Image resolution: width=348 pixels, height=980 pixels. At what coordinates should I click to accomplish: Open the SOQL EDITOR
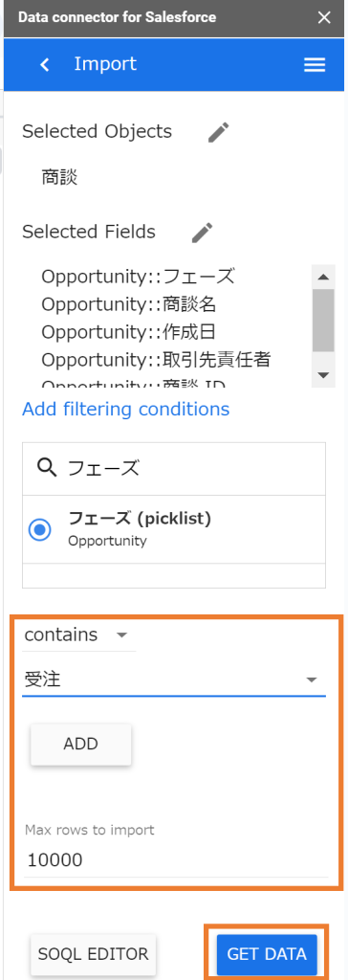coord(93,954)
